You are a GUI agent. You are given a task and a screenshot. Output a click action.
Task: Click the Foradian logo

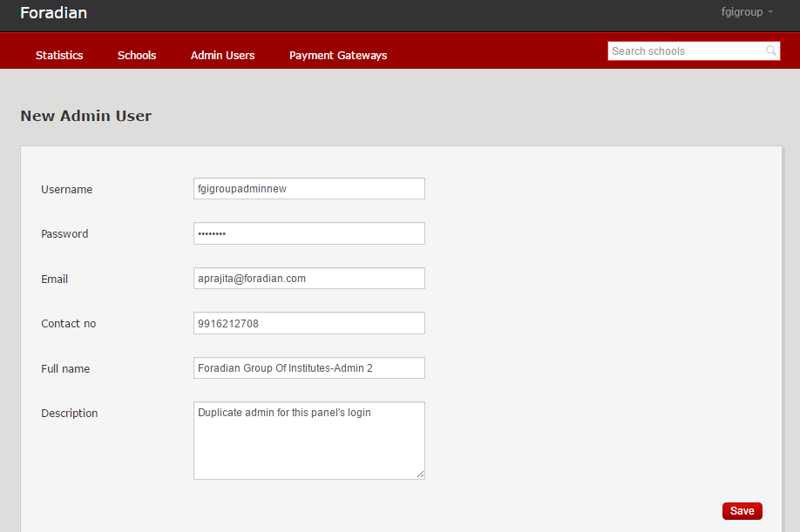point(53,13)
